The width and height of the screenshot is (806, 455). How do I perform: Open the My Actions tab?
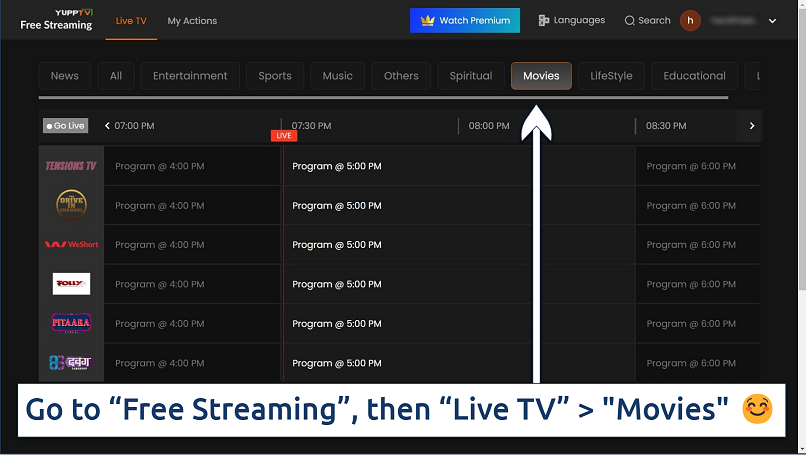click(192, 21)
